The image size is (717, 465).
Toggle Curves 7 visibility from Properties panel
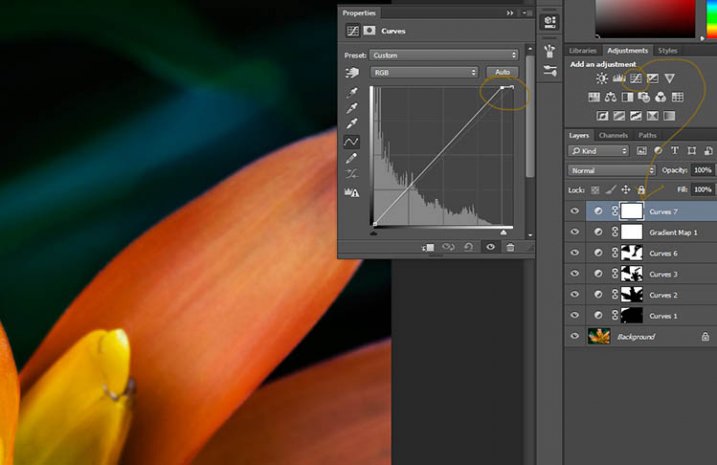(490, 247)
